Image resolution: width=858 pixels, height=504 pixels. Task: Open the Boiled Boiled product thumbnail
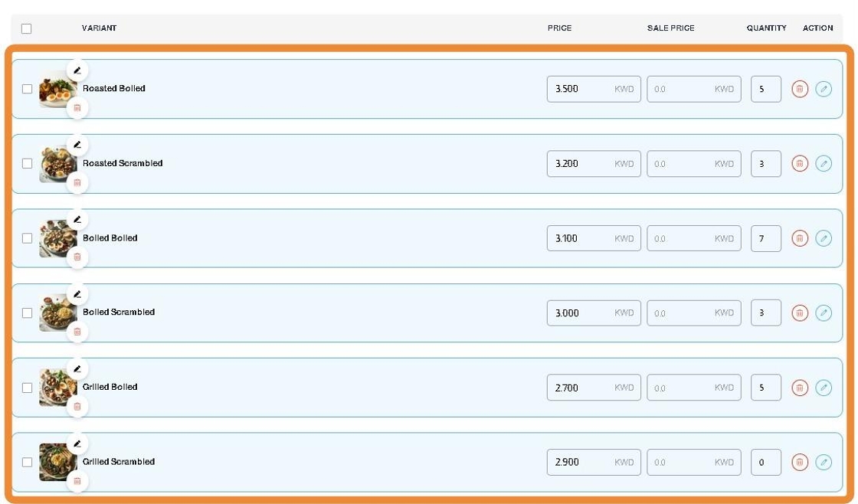57,238
